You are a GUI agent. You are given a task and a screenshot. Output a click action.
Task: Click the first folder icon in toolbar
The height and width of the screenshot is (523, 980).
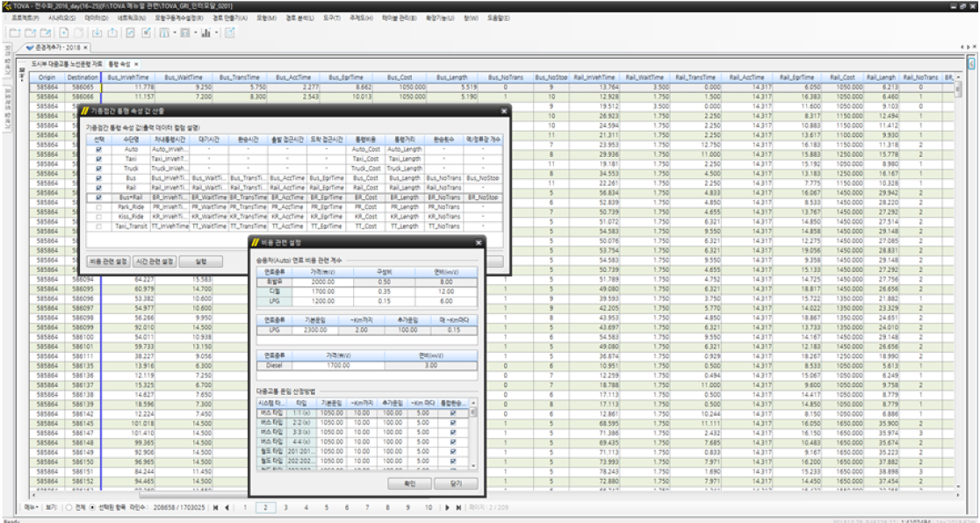coord(15,32)
